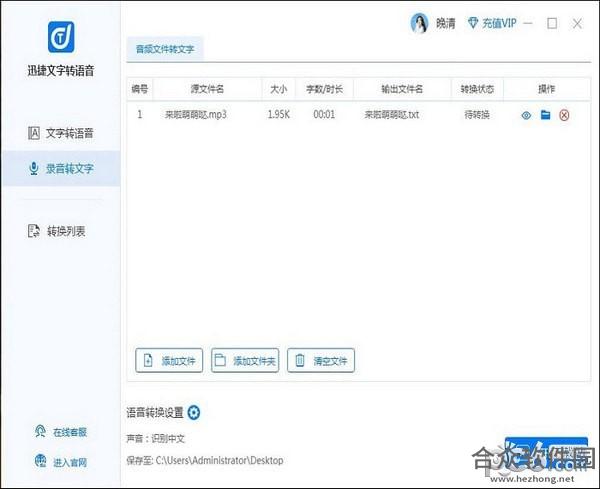Click the user avatar picture
Image resolution: width=600 pixels, height=489 pixels.
[x=419, y=23]
